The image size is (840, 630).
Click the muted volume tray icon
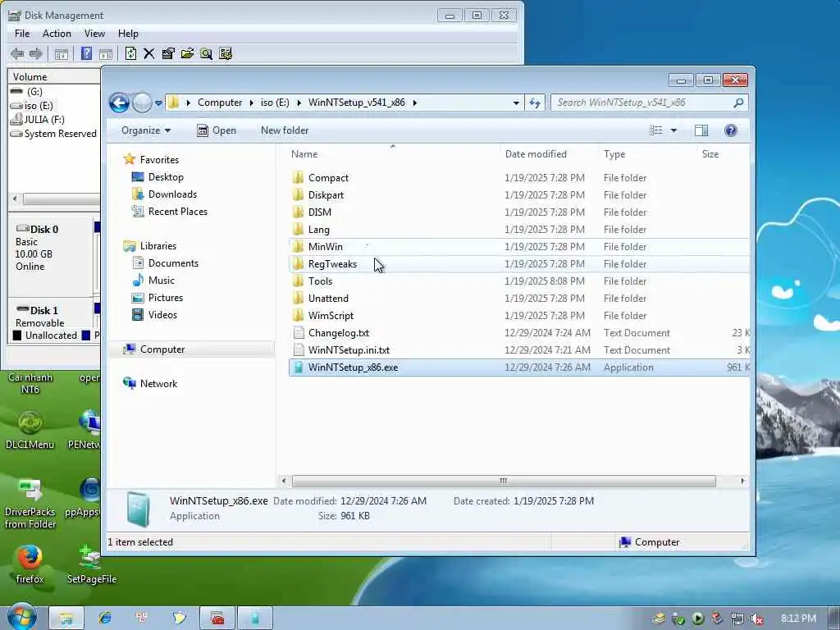(x=757, y=619)
